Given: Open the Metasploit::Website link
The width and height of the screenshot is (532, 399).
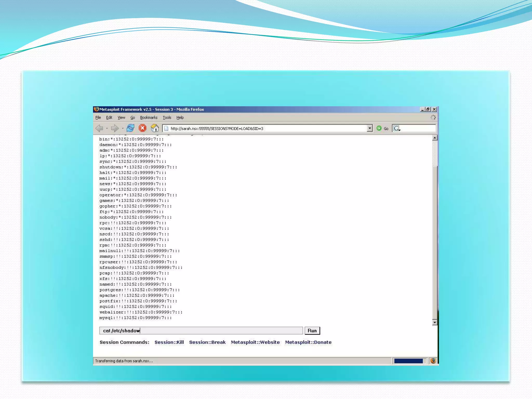Looking at the screenshot, I should click(x=255, y=342).
